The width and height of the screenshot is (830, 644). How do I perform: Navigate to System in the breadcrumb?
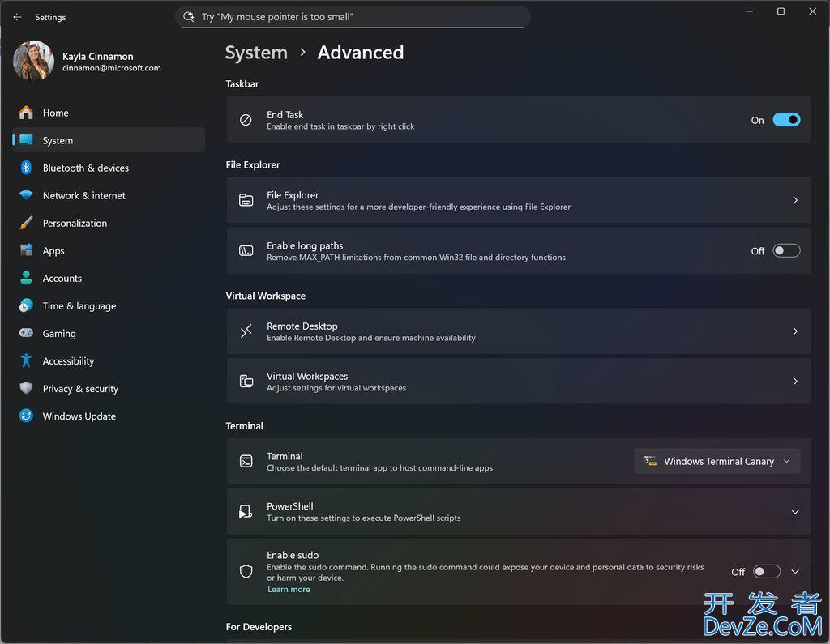pyautogui.click(x=256, y=53)
